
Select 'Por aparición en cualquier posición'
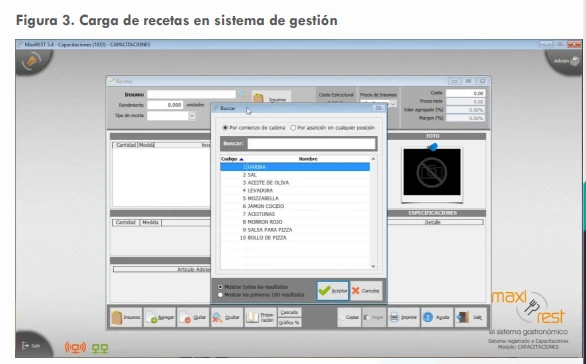[x=333, y=128]
